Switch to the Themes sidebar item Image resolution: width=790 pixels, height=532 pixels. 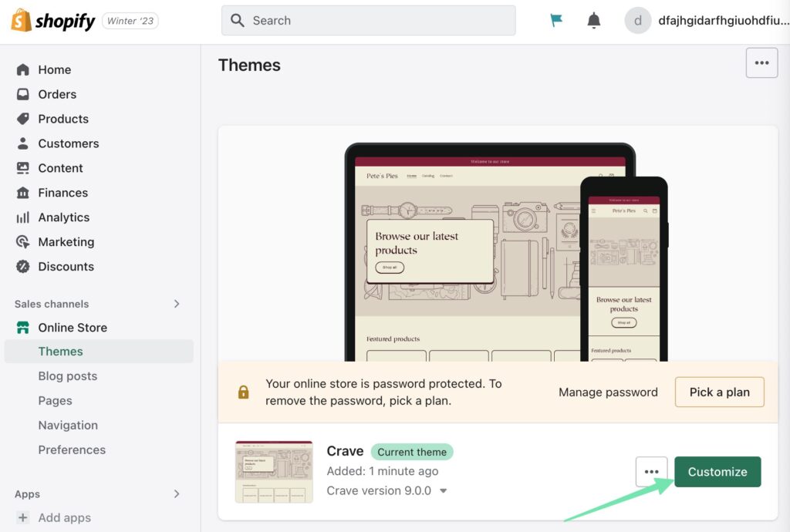tap(61, 351)
